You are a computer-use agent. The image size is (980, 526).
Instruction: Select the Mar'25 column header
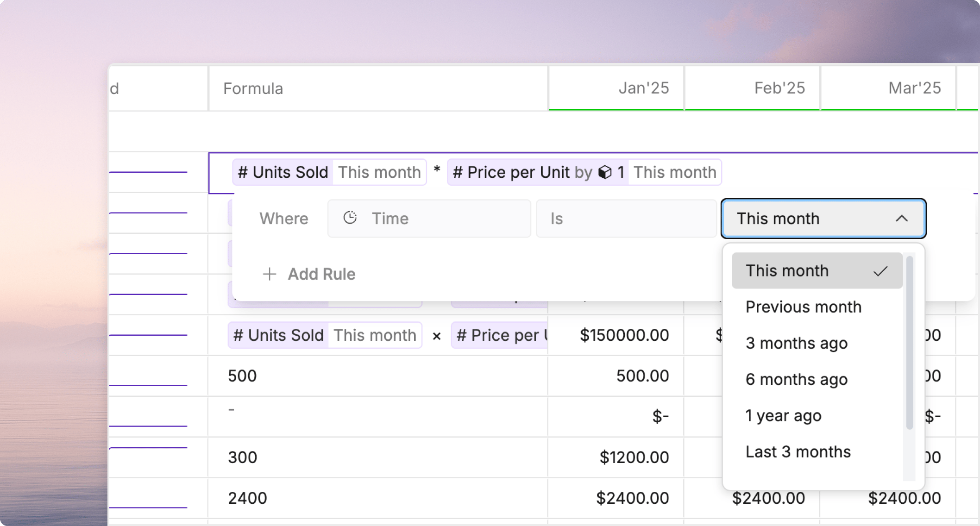[x=888, y=88]
